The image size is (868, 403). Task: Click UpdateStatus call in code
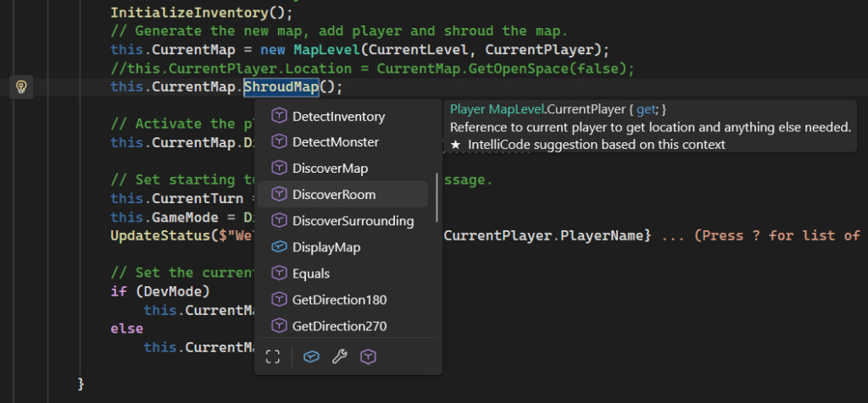(160, 235)
